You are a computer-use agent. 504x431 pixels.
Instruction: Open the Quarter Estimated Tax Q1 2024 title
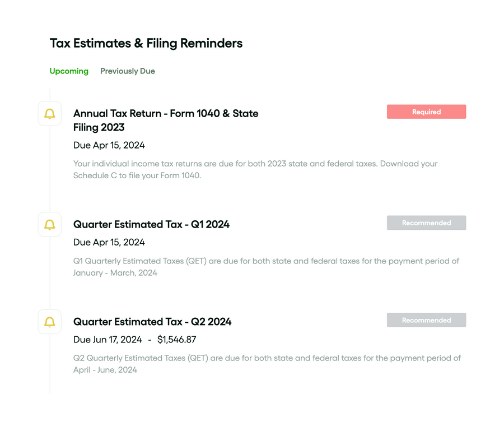click(x=151, y=225)
